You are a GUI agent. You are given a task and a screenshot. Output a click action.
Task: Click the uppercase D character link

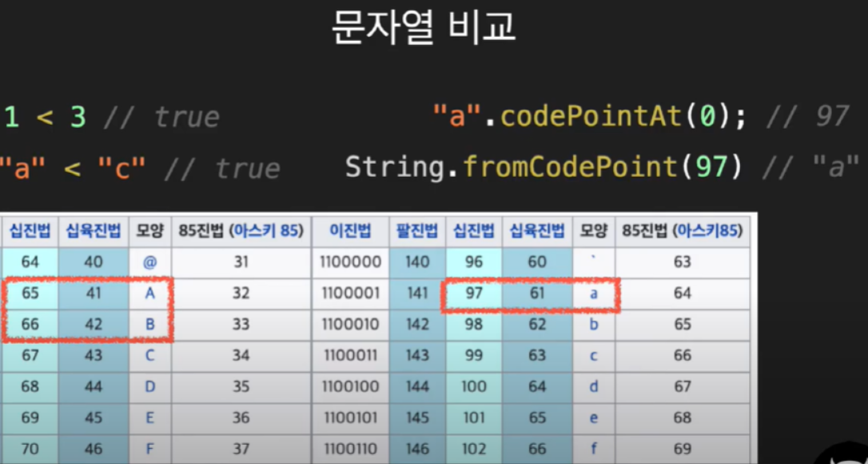click(x=150, y=386)
